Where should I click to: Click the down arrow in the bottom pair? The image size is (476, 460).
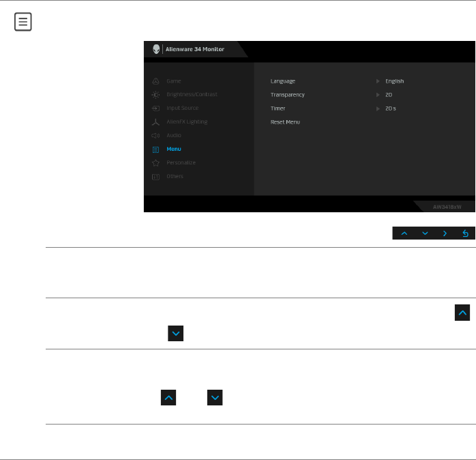(x=215, y=397)
